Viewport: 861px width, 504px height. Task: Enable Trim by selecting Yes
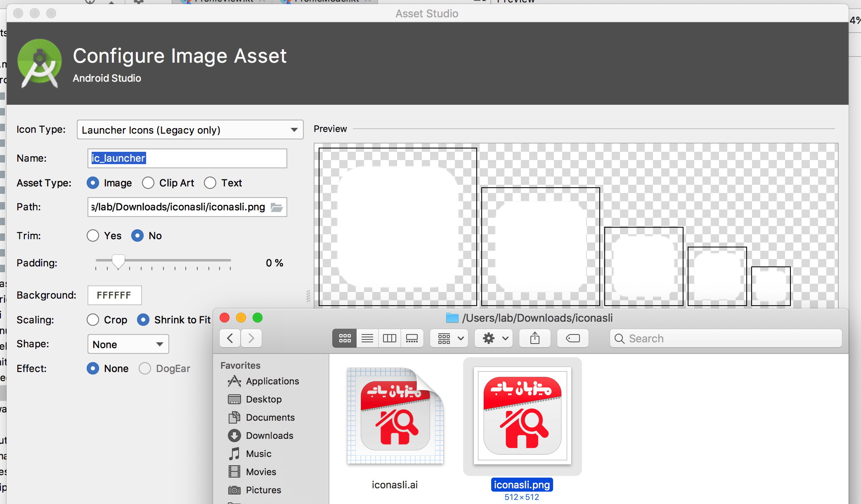coord(93,236)
